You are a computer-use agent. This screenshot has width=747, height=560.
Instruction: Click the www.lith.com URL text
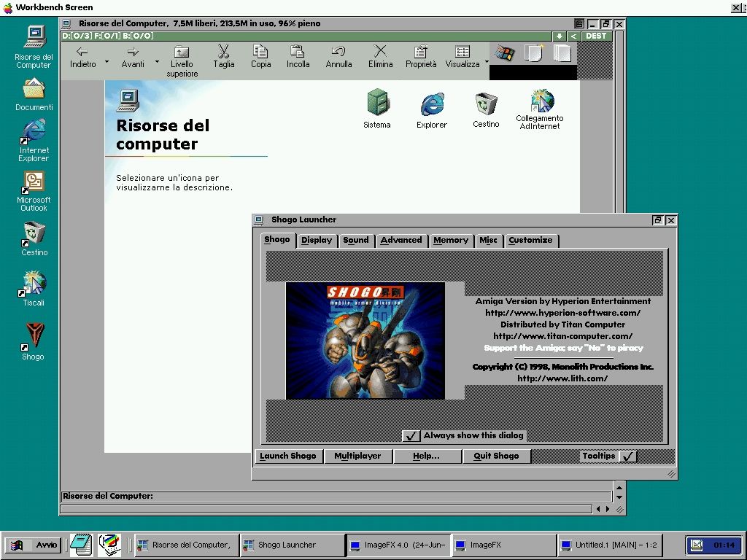[562, 378]
